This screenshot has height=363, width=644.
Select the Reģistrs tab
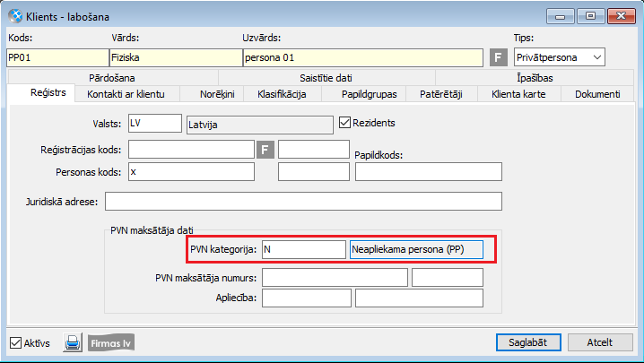[x=41, y=93]
